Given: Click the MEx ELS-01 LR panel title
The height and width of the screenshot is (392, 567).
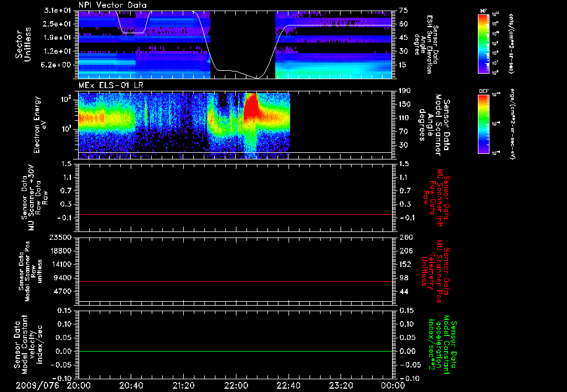Looking at the screenshot, I should click(x=111, y=86).
